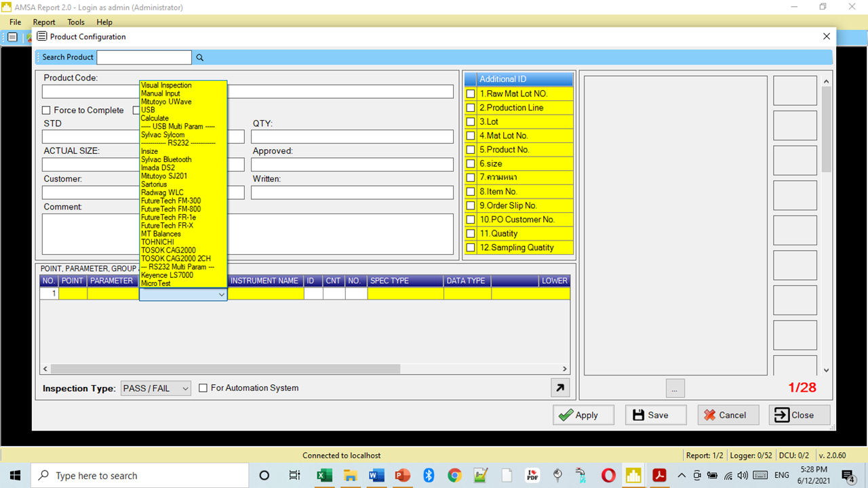
Task: Tick the 2.Production Line checkbox
Action: point(471,108)
